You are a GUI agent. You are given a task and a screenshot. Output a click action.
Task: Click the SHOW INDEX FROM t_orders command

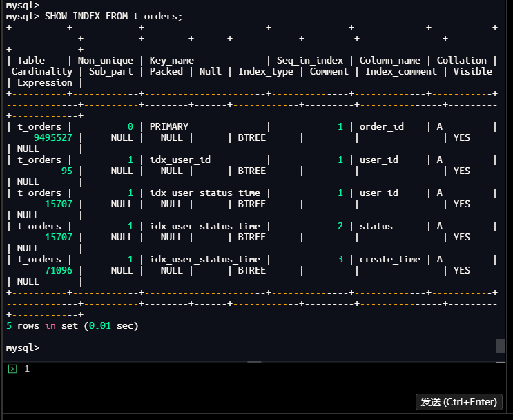click(113, 16)
